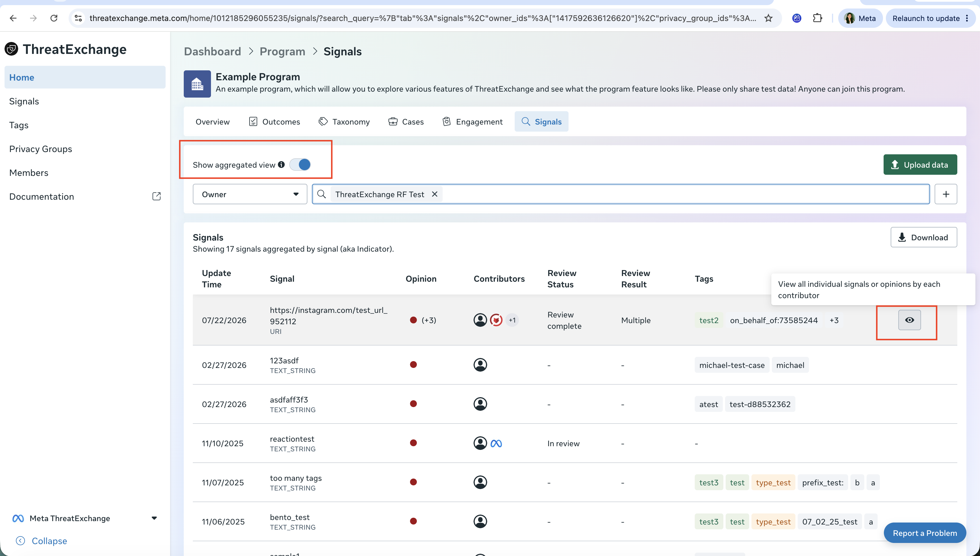Select the Signals tab in program navigation

tap(542, 121)
